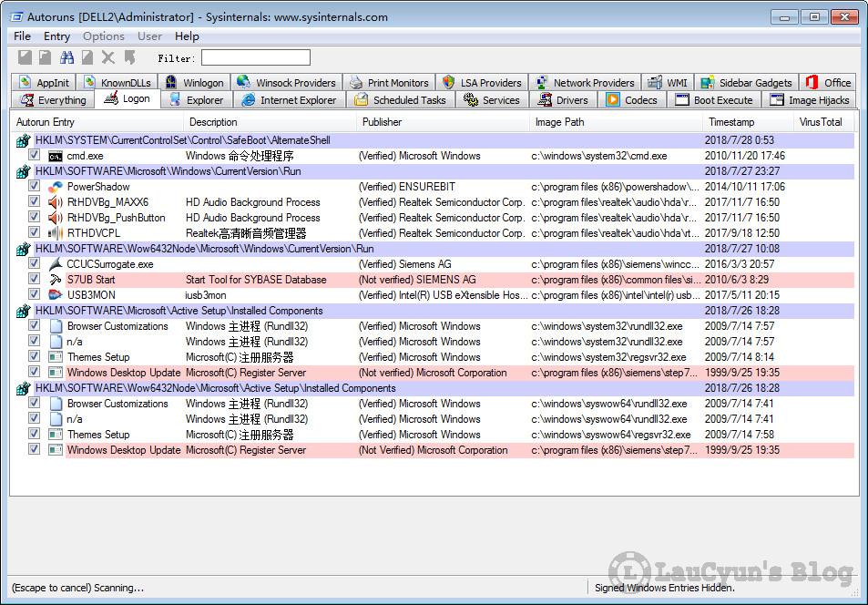Uncheck the cmd.exe autorun entry
The image size is (868, 605).
[34, 155]
